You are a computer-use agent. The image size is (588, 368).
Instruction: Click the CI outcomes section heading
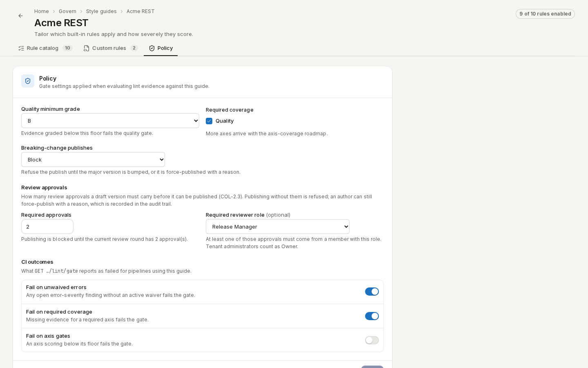(x=37, y=262)
